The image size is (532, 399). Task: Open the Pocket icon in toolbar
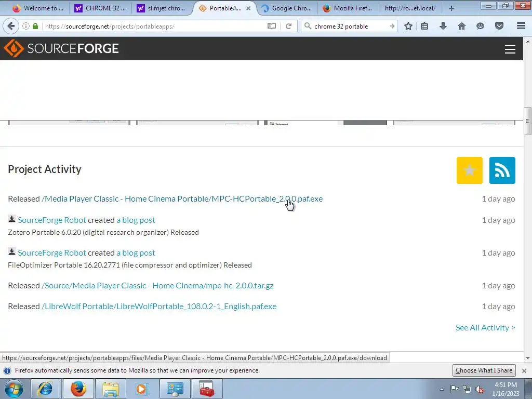click(499, 26)
